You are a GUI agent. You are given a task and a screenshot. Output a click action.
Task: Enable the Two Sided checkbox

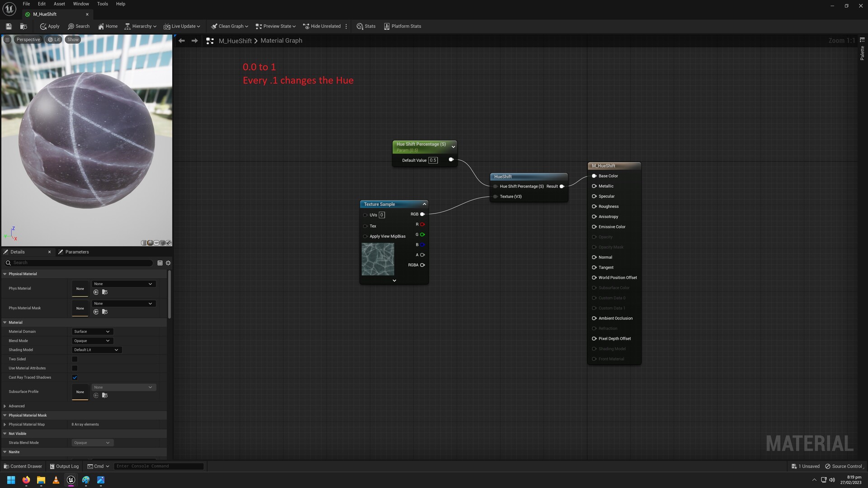(75, 359)
